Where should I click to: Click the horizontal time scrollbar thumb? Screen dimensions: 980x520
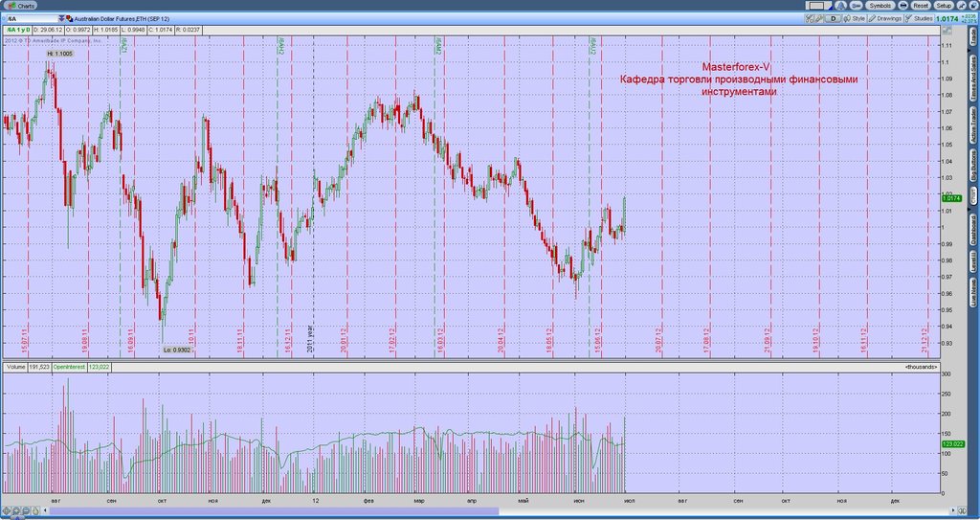pos(275,511)
